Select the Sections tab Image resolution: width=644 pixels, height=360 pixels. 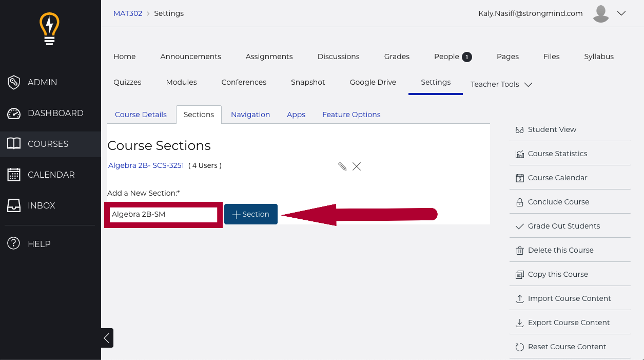point(199,115)
